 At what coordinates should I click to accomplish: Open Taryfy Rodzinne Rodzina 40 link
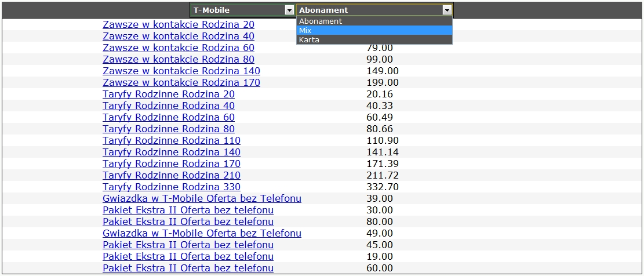tap(169, 106)
